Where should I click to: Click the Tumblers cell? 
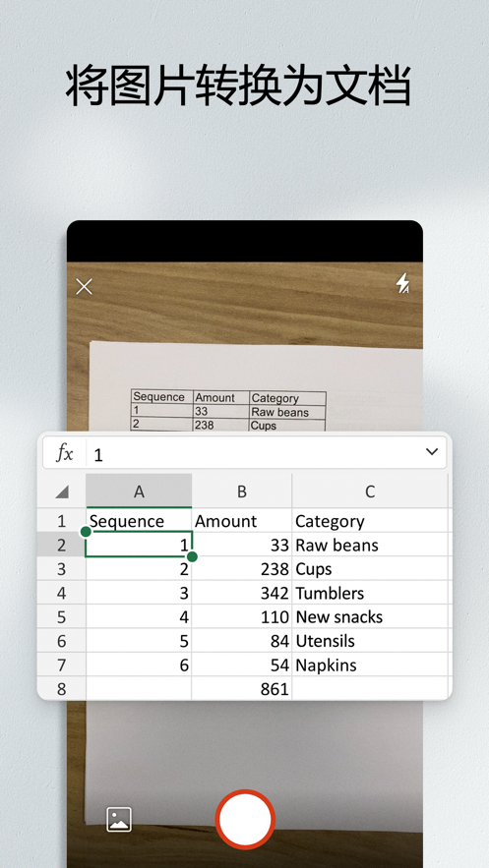(x=369, y=594)
